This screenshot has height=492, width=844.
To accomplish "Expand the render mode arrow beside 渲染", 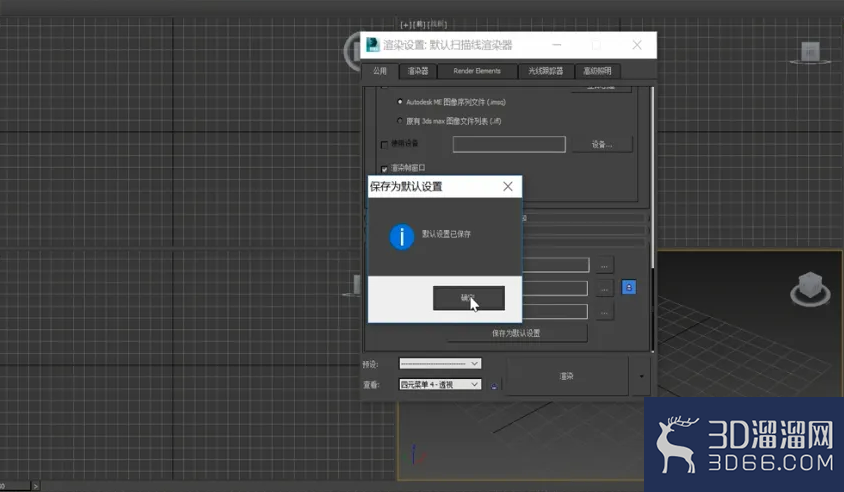I will 641,376.
